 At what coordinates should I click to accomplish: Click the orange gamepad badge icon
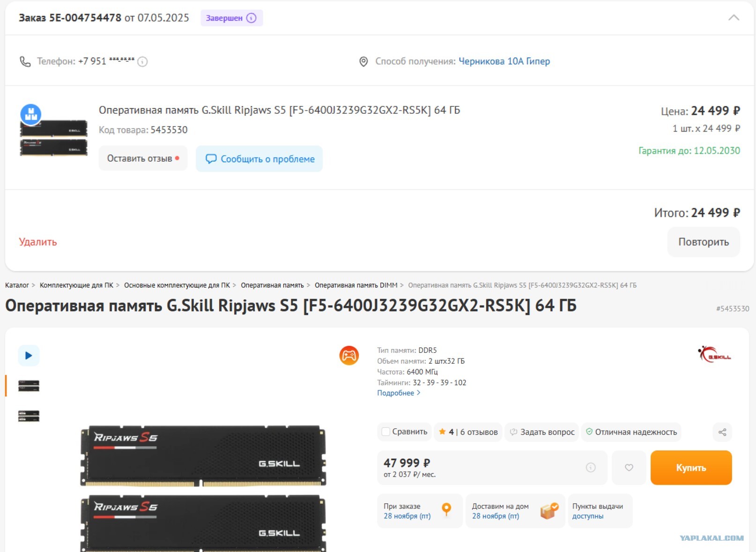(x=349, y=356)
